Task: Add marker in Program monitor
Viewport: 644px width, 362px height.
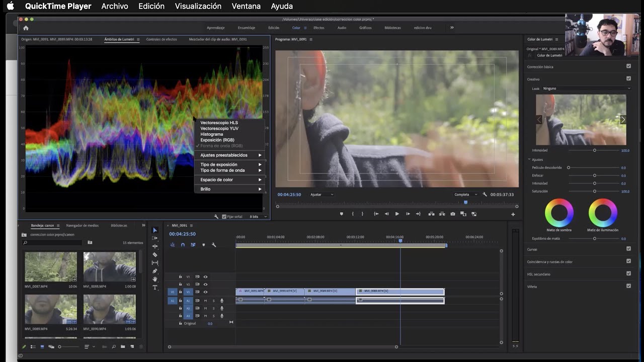Action: click(x=342, y=214)
